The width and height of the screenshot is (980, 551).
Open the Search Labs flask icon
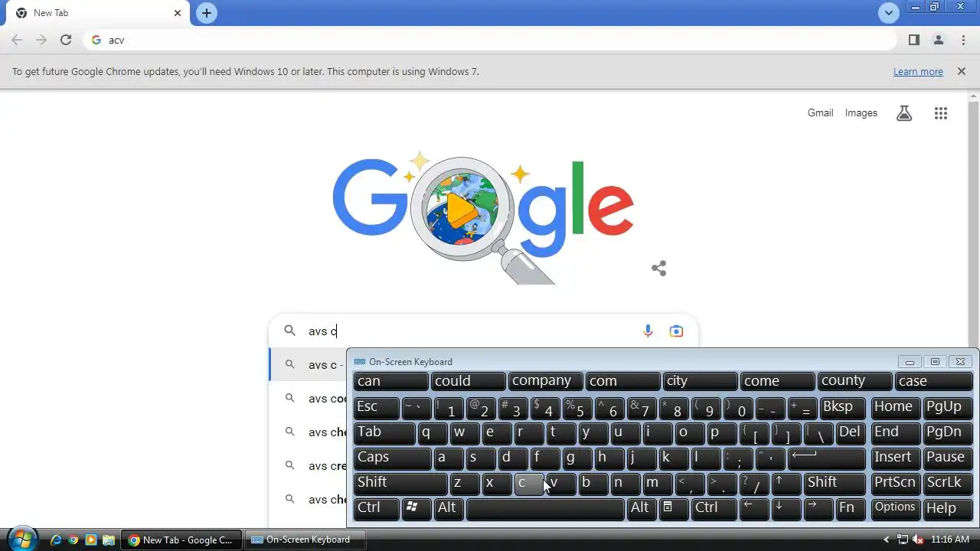[904, 113]
